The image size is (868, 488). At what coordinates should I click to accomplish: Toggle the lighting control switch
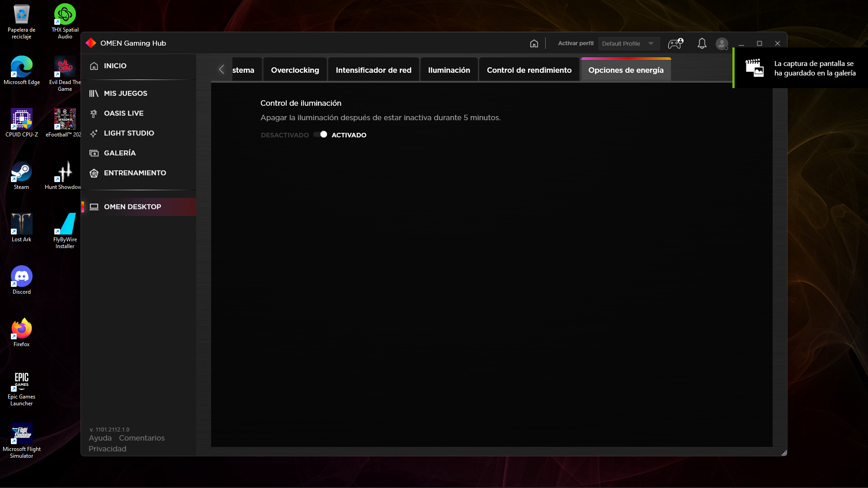point(321,135)
